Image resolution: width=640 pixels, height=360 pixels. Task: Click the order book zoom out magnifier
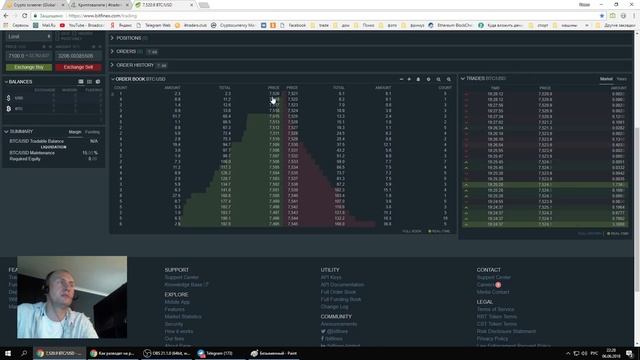click(439, 79)
